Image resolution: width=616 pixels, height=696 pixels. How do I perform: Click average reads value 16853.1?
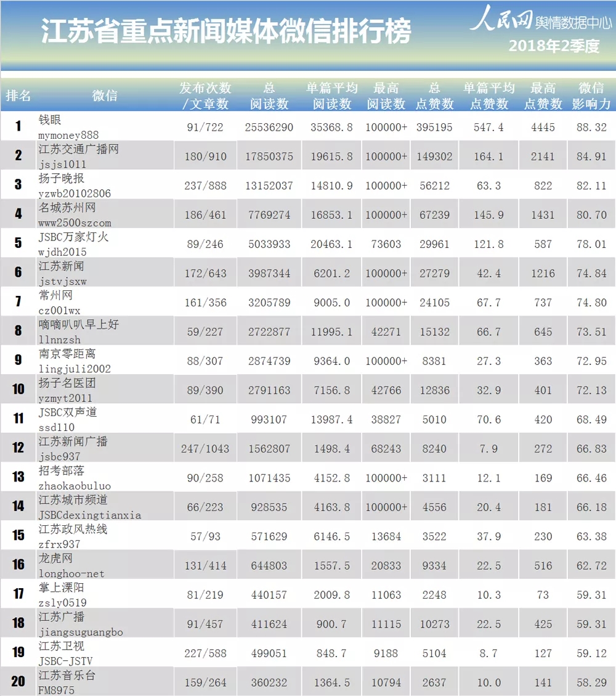click(332, 215)
